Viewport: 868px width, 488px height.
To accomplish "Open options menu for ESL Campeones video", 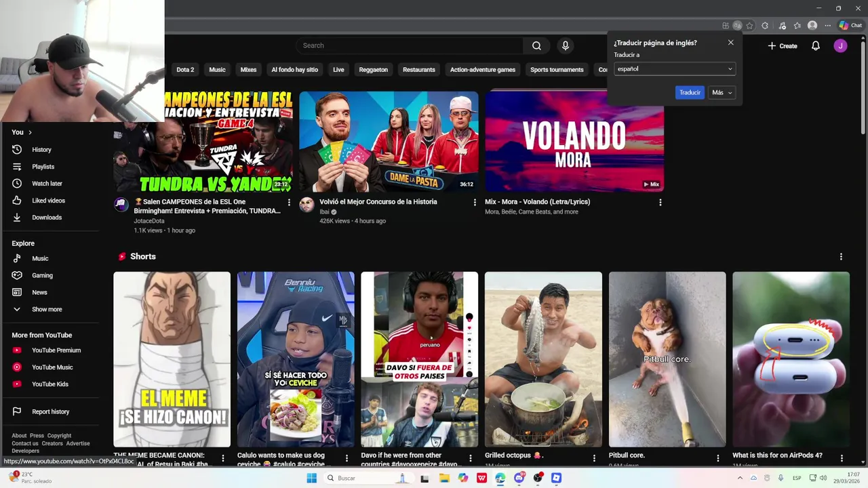I will click(289, 202).
